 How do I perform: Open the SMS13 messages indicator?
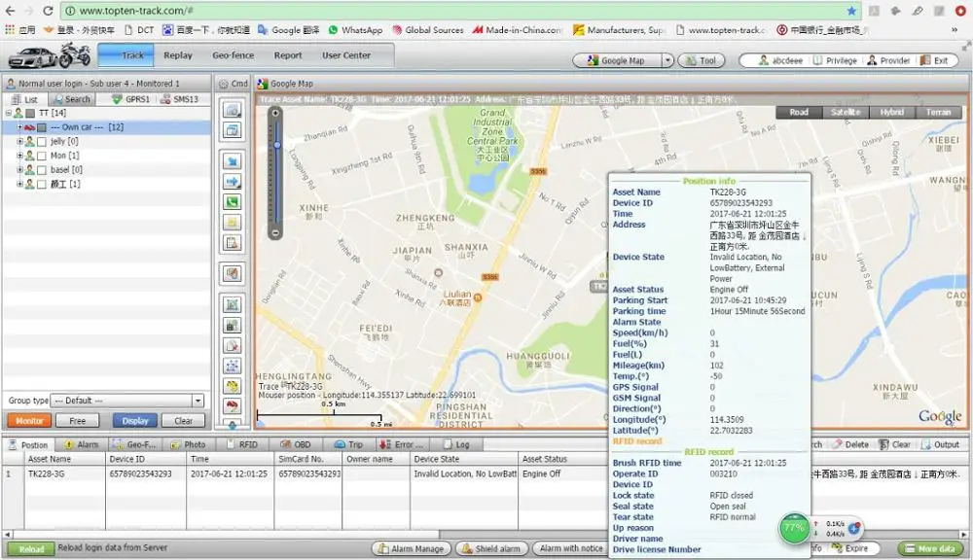coord(179,99)
